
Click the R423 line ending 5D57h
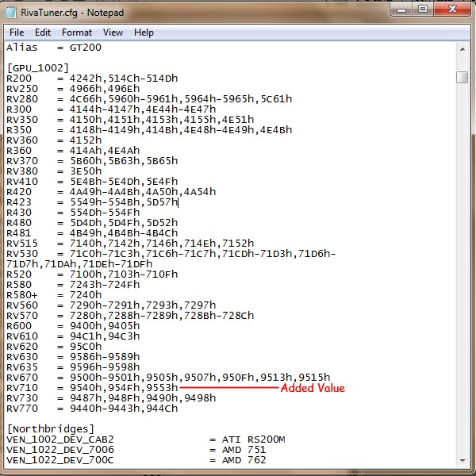click(92, 202)
